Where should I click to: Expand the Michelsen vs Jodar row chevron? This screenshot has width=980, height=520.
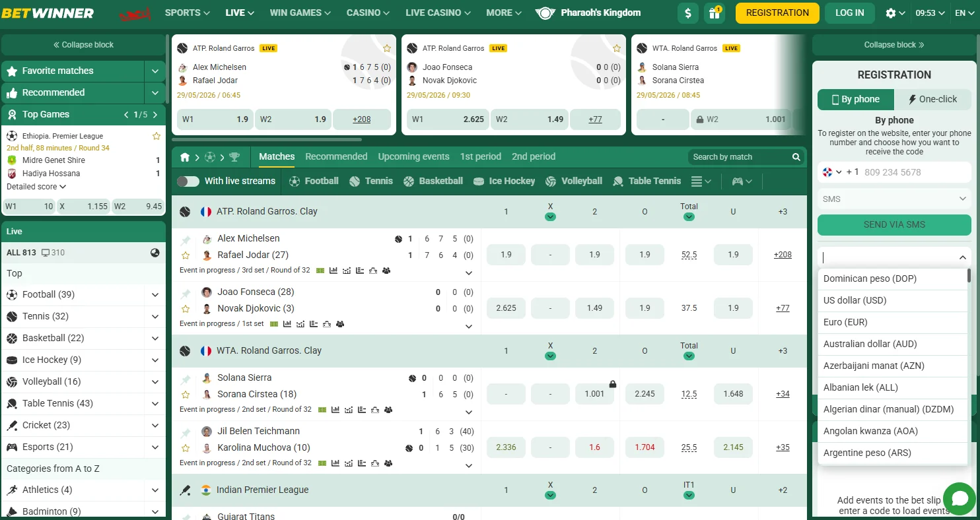(x=469, y=273)
